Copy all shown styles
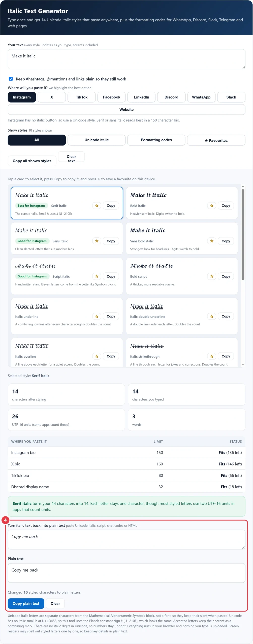This screenshot has height=644, width=253. (x=32, y=161)
